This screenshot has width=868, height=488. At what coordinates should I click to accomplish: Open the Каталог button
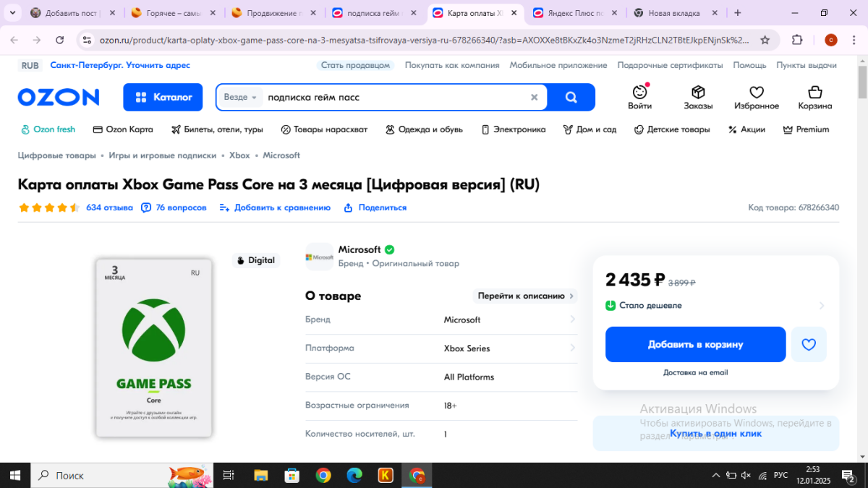tap(163, 97)
